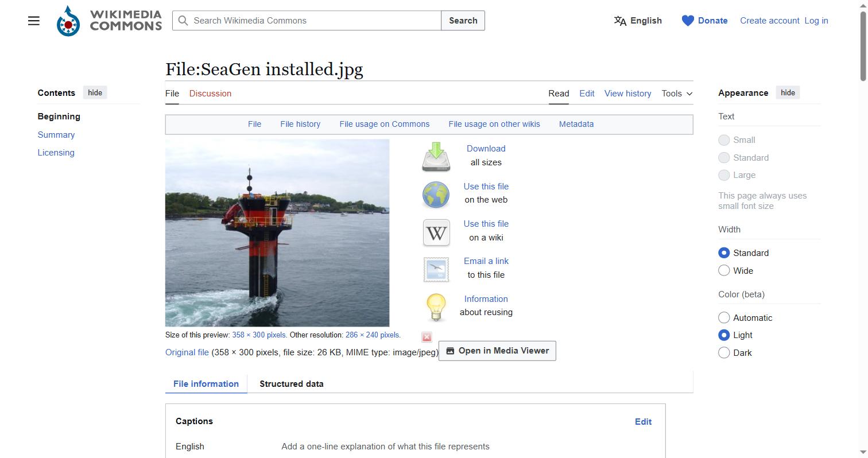This screenshot has width=868, height=458.
Task: Select the Small text size radio
Action: pyautogui.click(x=724, y=140)
